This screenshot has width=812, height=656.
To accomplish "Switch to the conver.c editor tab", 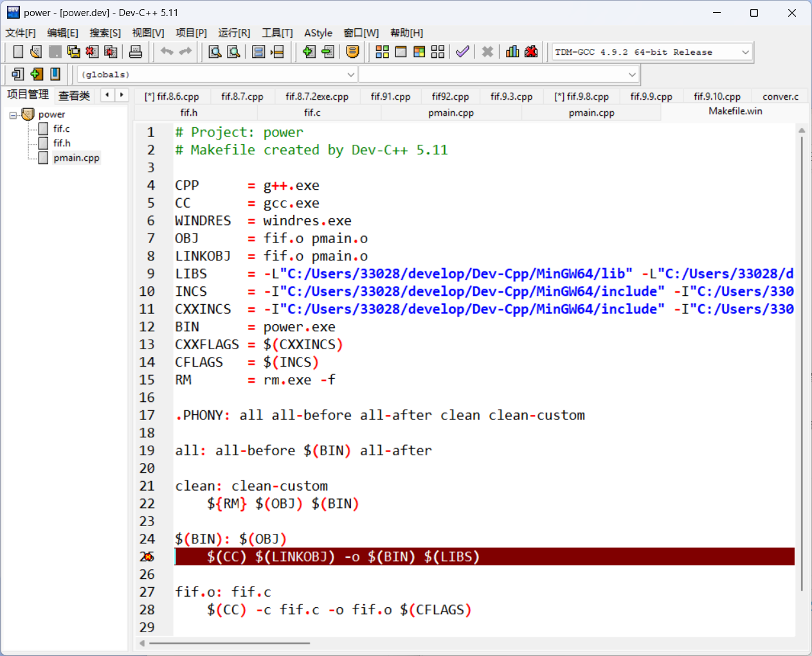I will [780, 96].
